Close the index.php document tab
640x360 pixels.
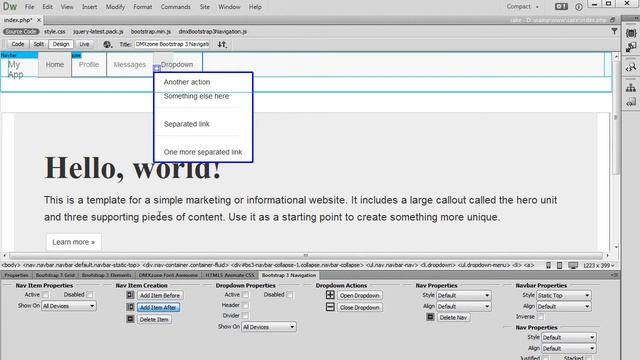(39, 20)
